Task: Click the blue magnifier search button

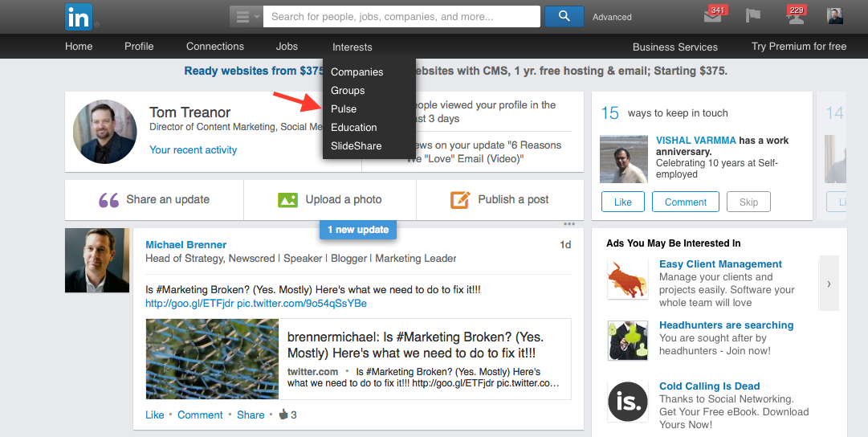Action: coord(564,17)
